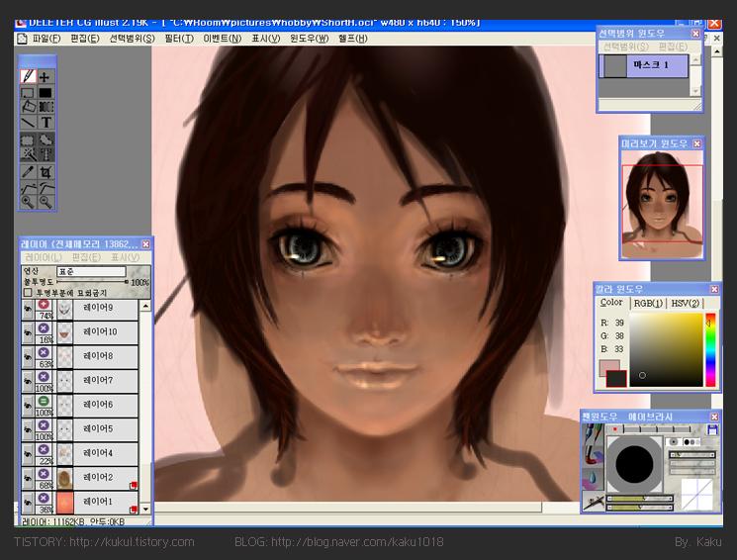Change green blend mode icon of 레이어6

click(44, 401)
